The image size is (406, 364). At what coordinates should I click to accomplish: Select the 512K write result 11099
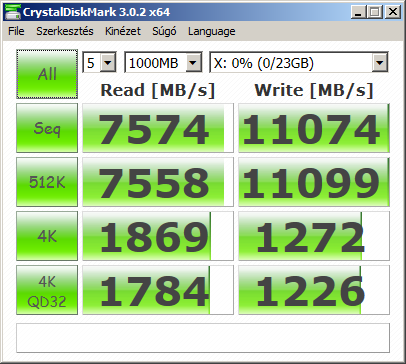point(314,182)
